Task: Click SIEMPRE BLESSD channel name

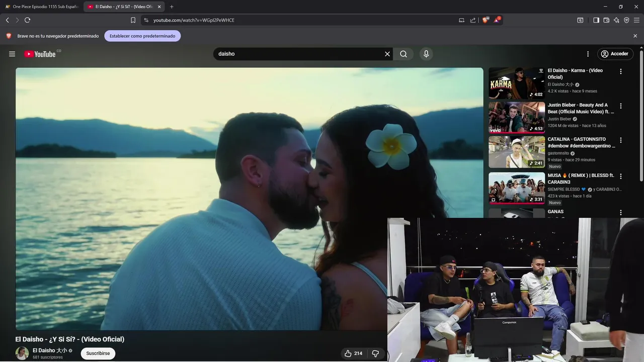Action: pyautogui.click(x=564, y=190)
